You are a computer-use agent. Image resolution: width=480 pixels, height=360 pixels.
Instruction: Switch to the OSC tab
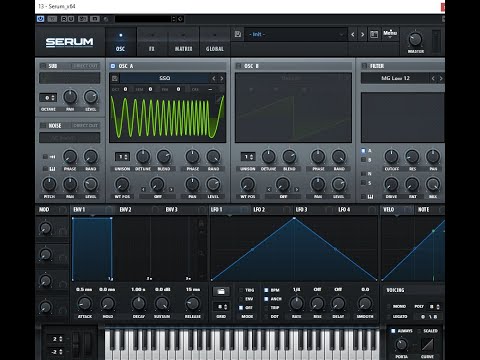click(121, 42)
